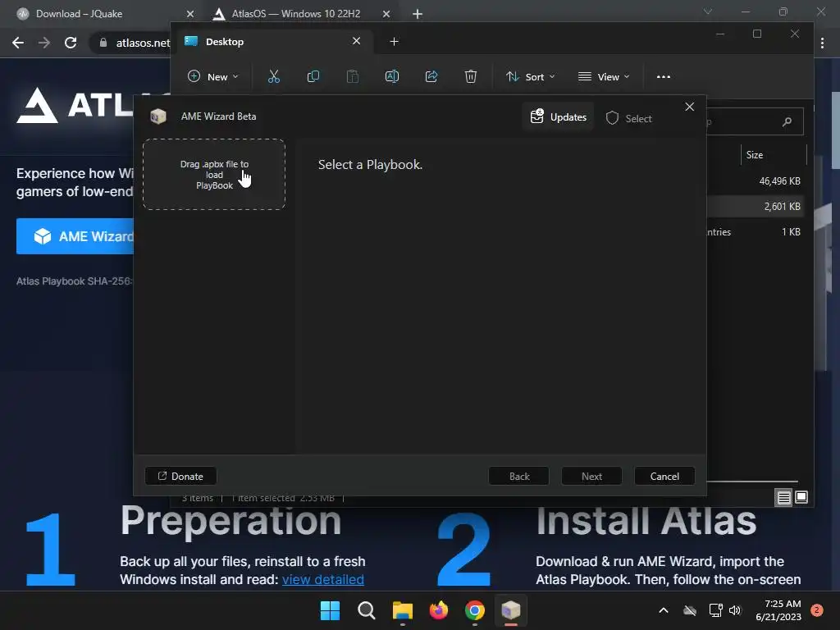Click the File Explorer search magnifier icon
840x630 pixels.
[x=787, y=121]
